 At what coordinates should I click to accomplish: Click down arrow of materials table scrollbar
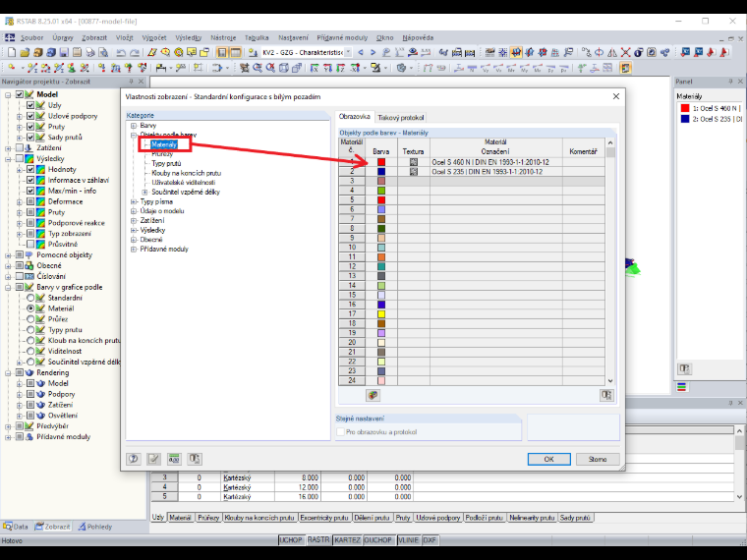610,381
